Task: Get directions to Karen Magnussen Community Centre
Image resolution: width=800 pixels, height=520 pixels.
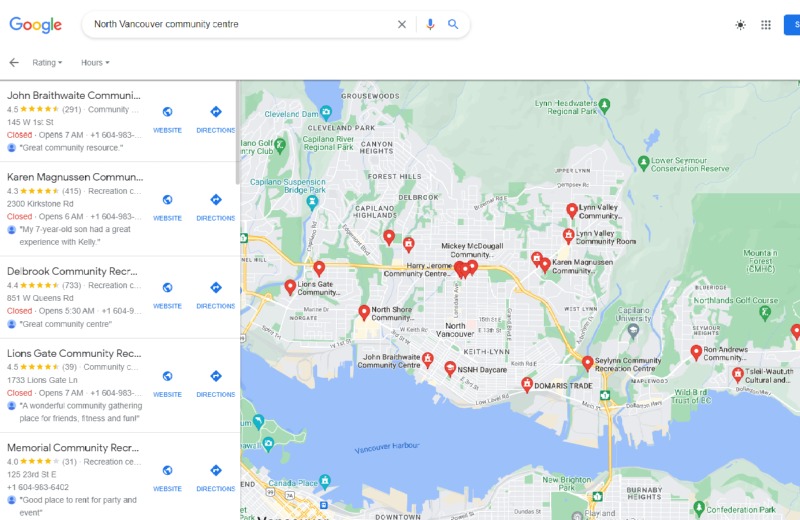Action: pos(216,200)
